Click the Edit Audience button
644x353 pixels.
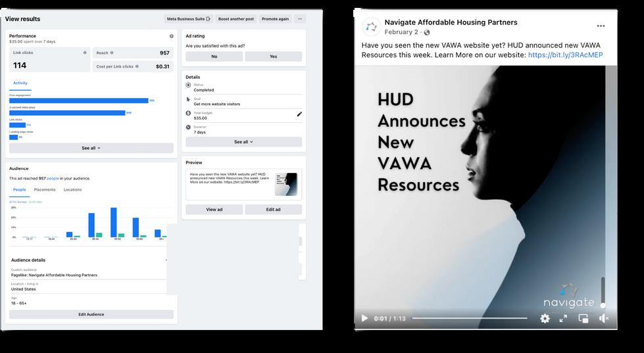[91, 314]
